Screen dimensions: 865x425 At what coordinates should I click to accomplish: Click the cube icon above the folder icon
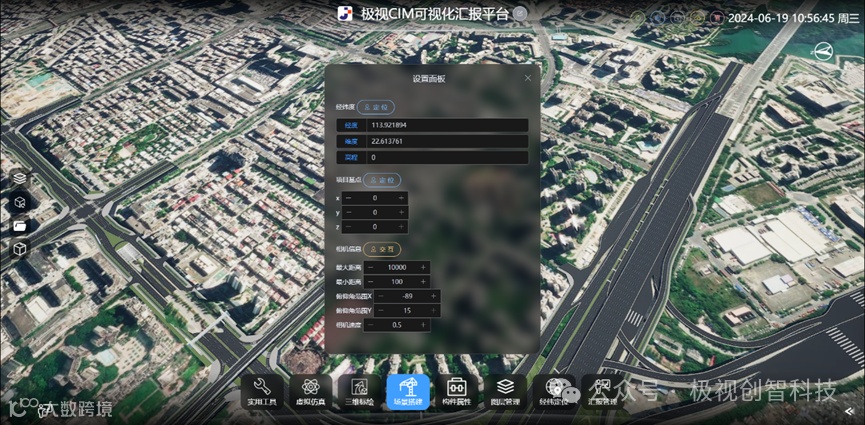[x=20, y=202]
